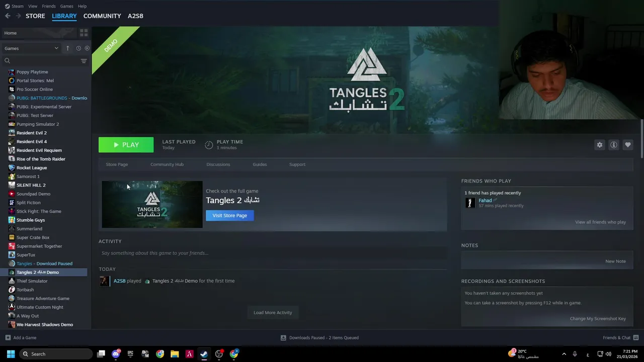Go to the STORE tab
The image size is (644, 362).
[35, 16]
